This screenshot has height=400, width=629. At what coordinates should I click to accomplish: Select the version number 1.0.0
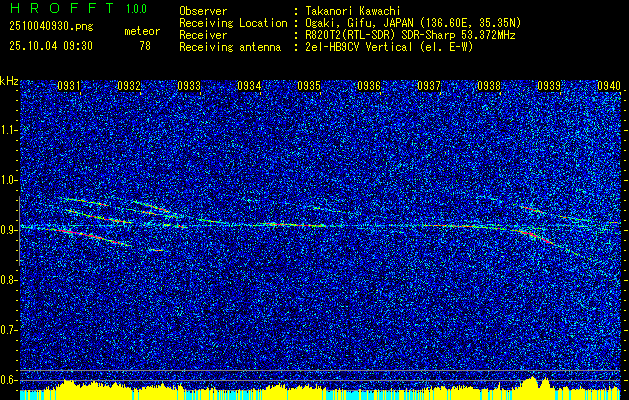(136, 8)
